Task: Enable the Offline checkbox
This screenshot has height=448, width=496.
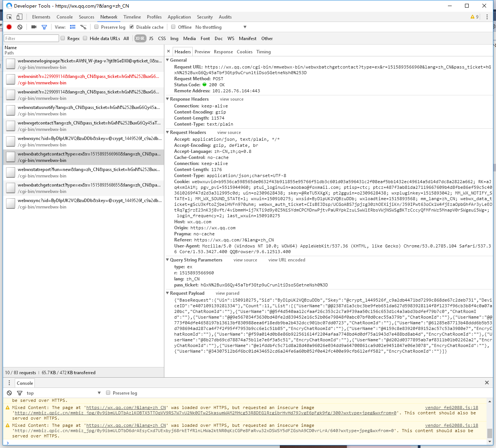Action: (173, 27)
